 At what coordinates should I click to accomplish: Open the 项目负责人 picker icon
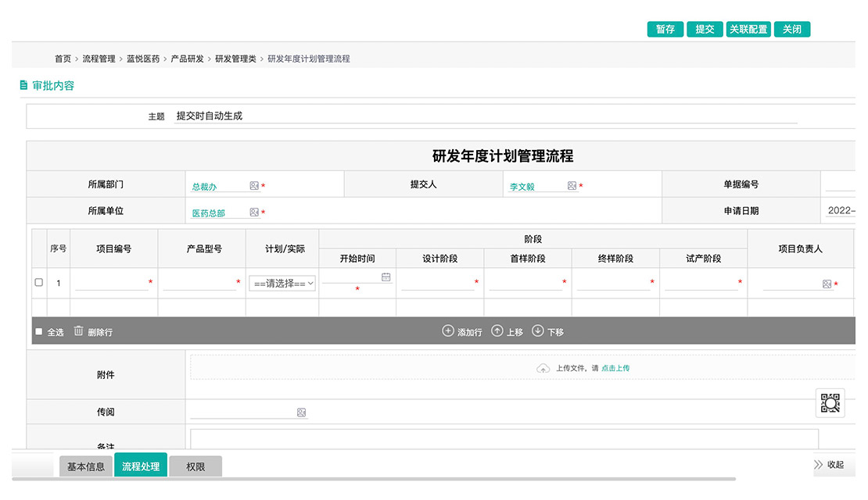[827, 284]
